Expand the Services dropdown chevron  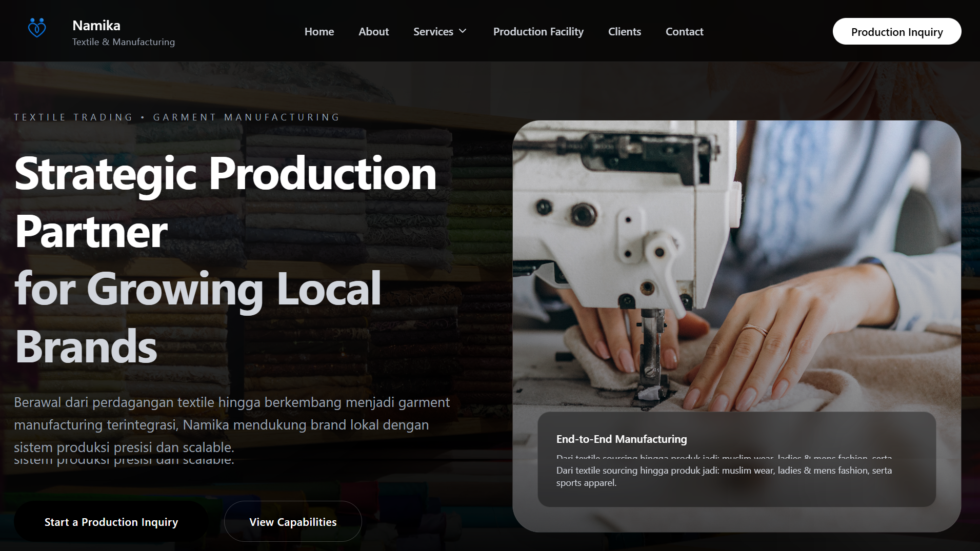(x=463, y=31)
